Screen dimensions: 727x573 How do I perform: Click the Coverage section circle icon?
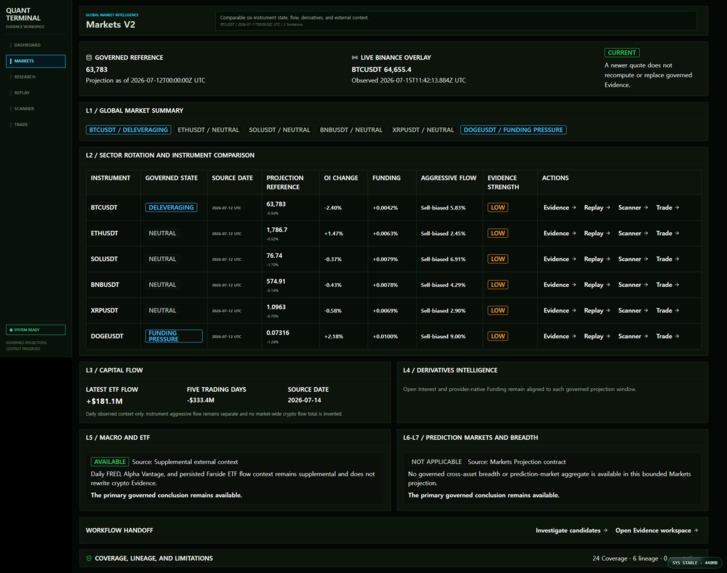89,559
